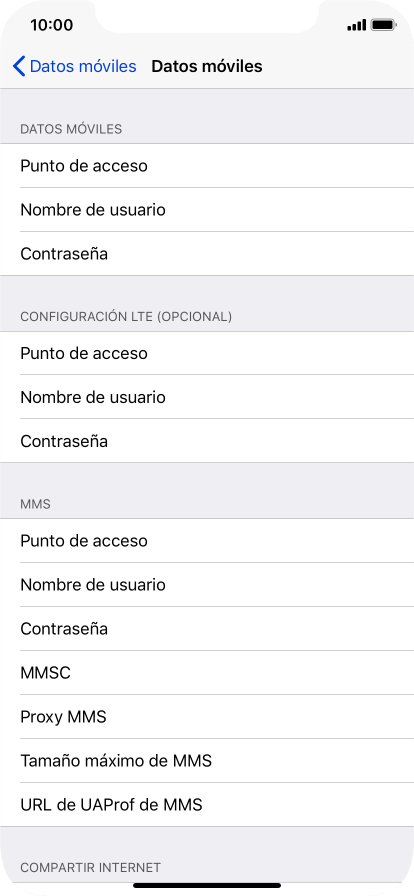414x896 pixels.
Task: Tap the battery icon in status bar
Action: [x=384, y=25]
